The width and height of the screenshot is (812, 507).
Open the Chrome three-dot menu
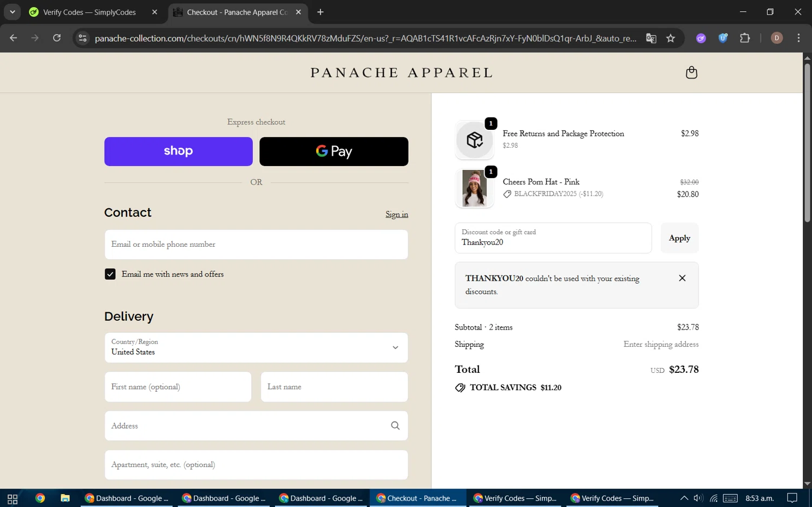(x=798, y=38)
